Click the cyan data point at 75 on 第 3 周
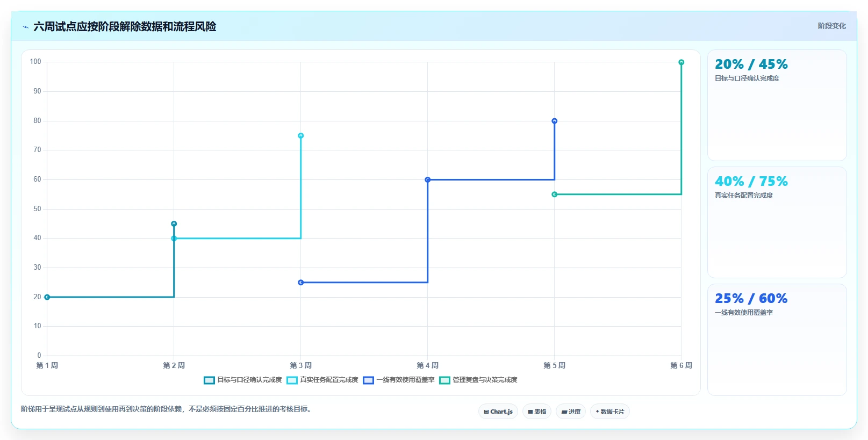Viewport: 868px width, 440px height. coord(300,135)
